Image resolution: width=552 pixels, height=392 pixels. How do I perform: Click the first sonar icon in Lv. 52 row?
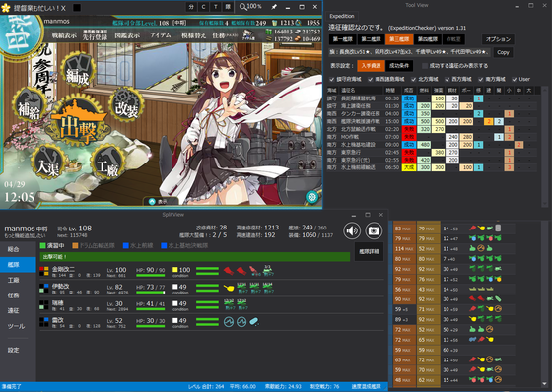[229, 322]
